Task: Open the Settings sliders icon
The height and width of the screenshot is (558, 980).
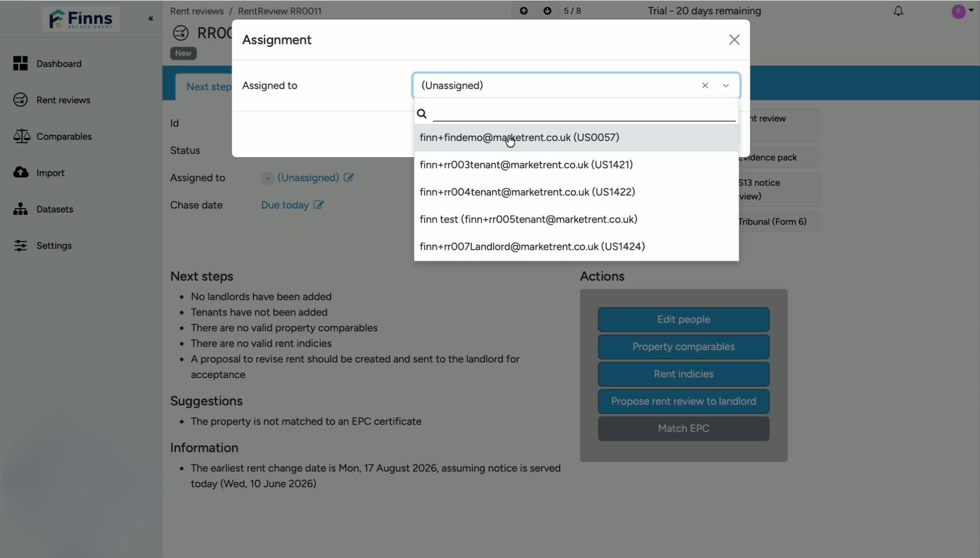Action: (x=21, y=245)
